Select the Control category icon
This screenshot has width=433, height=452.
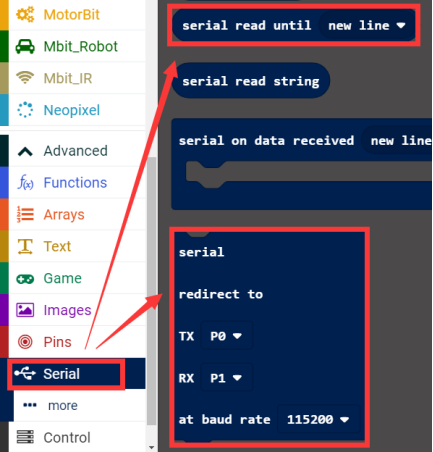25,437
